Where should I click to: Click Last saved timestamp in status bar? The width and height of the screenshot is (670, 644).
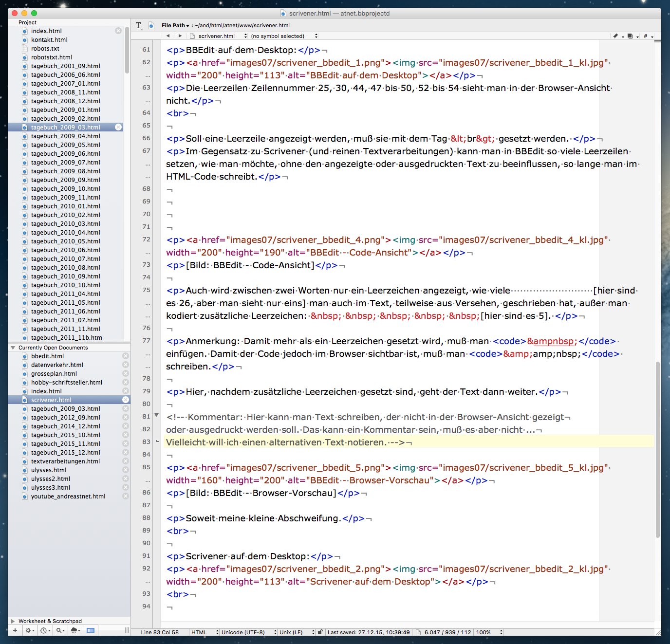point(369,632)
